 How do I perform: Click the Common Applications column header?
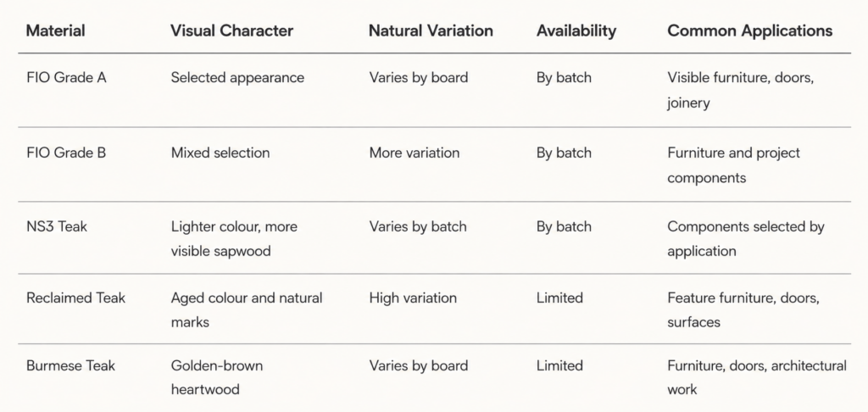(749, 31)
